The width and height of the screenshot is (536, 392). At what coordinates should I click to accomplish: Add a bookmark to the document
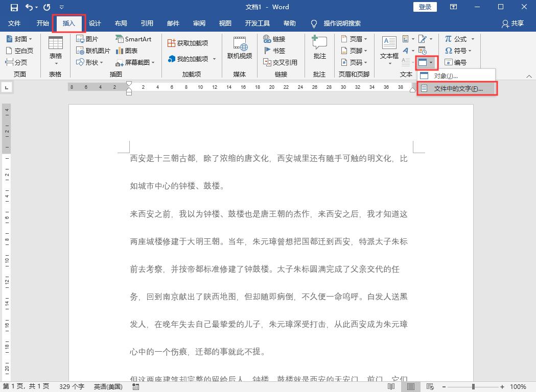(x=273, y=51)
